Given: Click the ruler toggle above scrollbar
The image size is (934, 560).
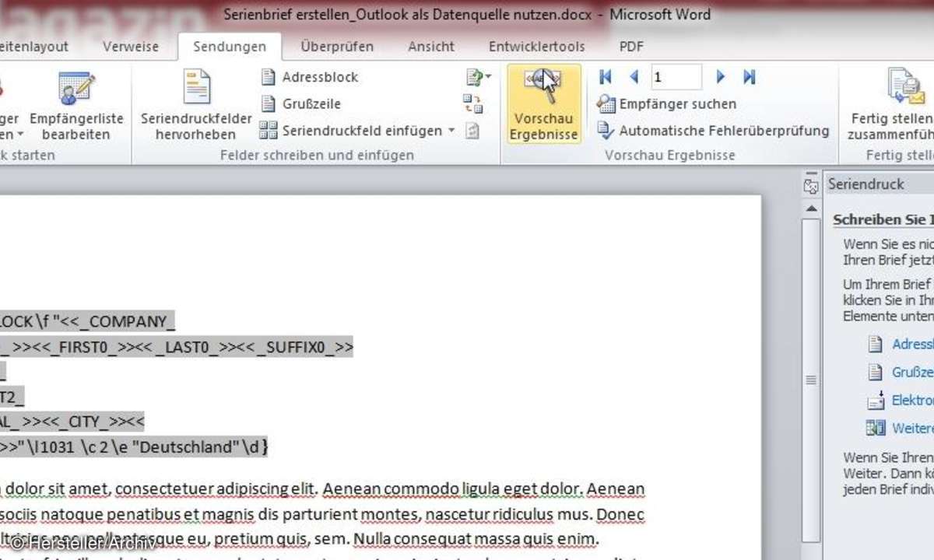Looking at the screenshot, I should pyautogui.click(x=811, y=185).
